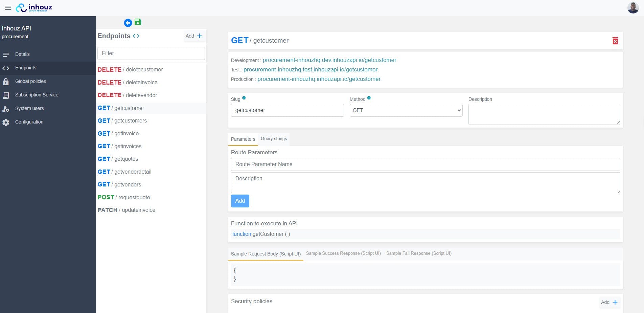The height and width of the screenshot is (313, 644).
Task: Focus the Slug input field
Action: point(287,110)
